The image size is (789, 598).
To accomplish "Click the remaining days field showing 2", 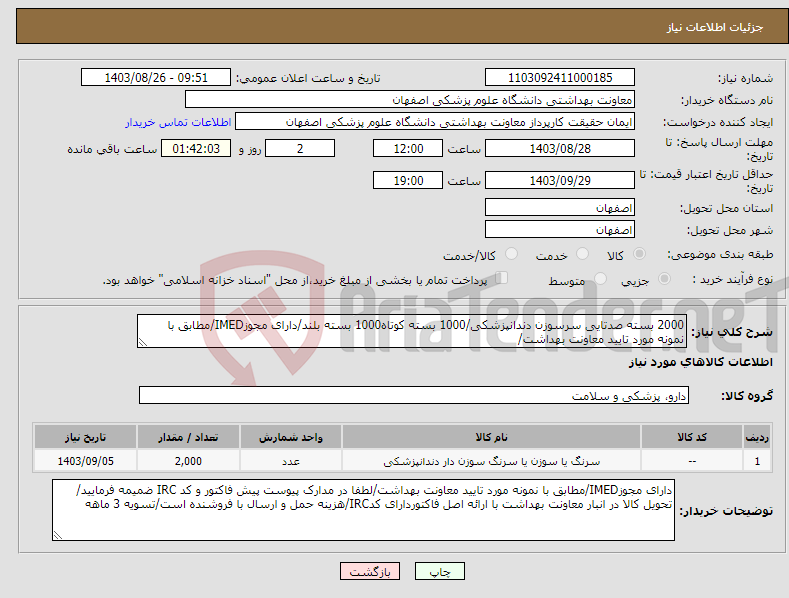I will click(300, 148).
